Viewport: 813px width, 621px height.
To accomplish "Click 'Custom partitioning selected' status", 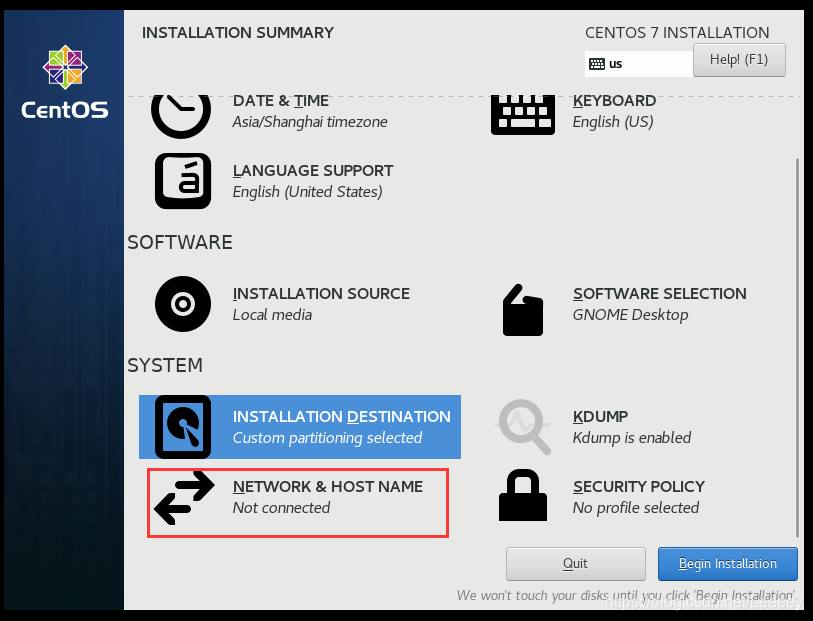I will (327, 438).
